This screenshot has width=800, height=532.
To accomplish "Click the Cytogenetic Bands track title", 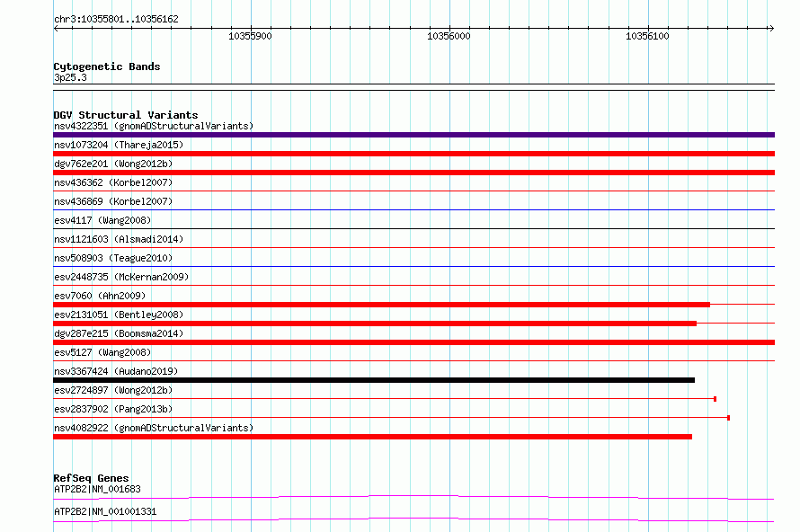I will (x=107, y=66).
